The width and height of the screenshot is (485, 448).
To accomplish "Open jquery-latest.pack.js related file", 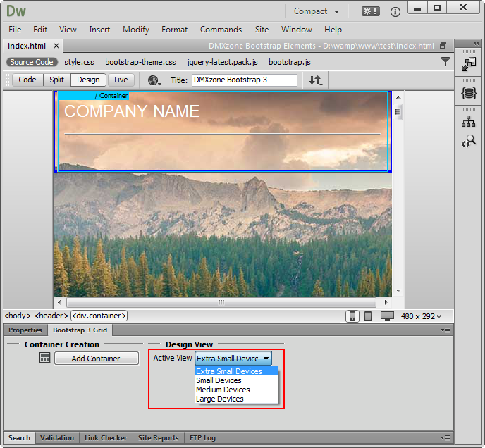I will 222,62.
